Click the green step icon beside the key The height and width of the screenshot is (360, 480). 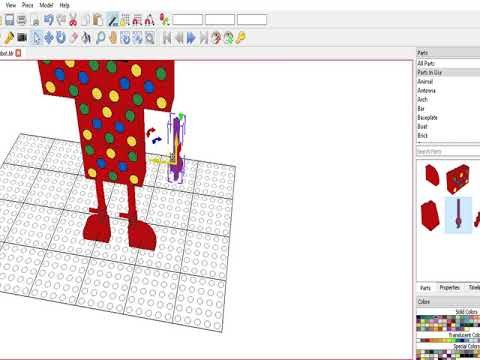(228, 38)
